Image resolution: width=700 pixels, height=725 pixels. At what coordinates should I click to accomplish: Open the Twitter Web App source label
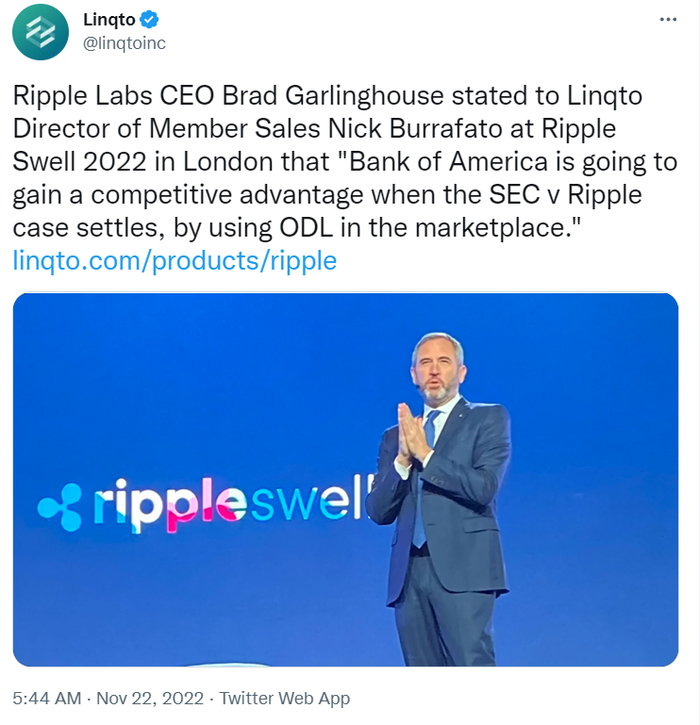285,698
